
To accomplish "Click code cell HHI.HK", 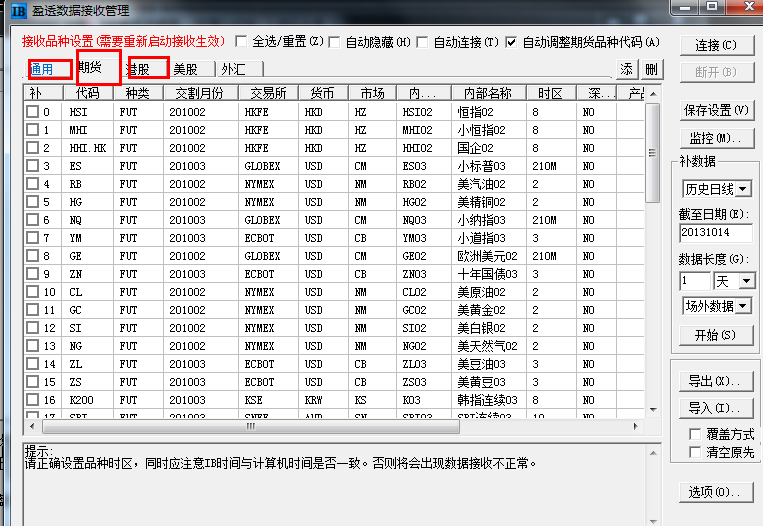I will point(88,148).
